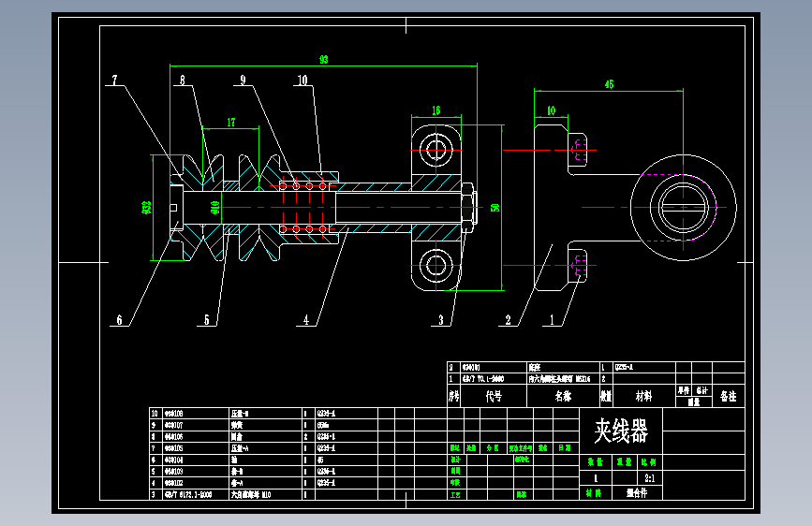Image resolution: width=812 pixels, height=526 pixels.
Task: Select balloon number 6 below drawing
Action: 119,320
